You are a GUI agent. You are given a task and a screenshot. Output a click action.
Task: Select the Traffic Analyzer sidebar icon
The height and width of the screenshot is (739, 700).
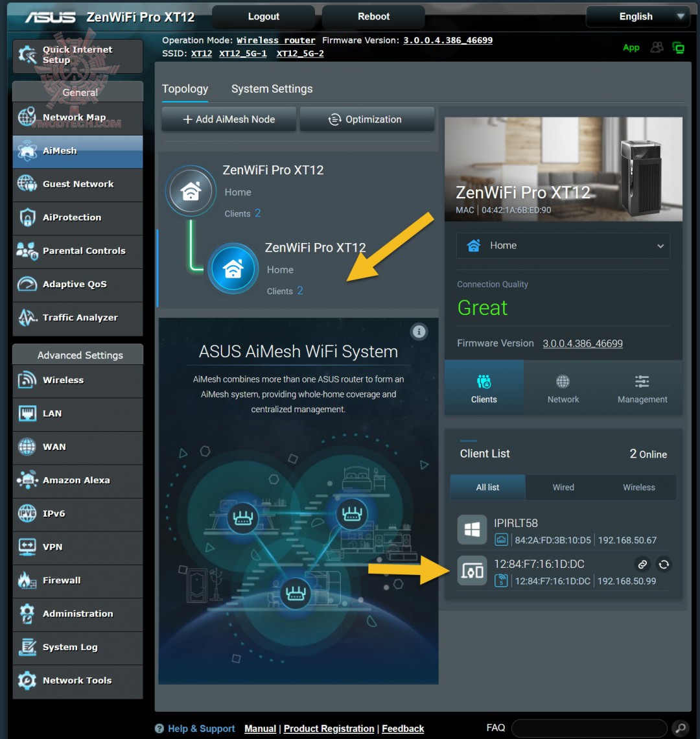26,318
